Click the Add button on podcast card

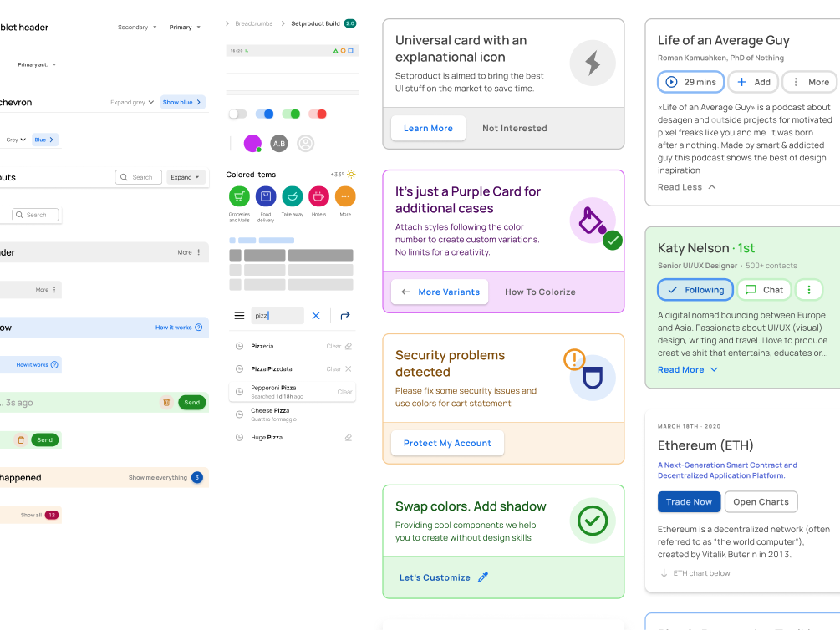[x=753, y=82]
